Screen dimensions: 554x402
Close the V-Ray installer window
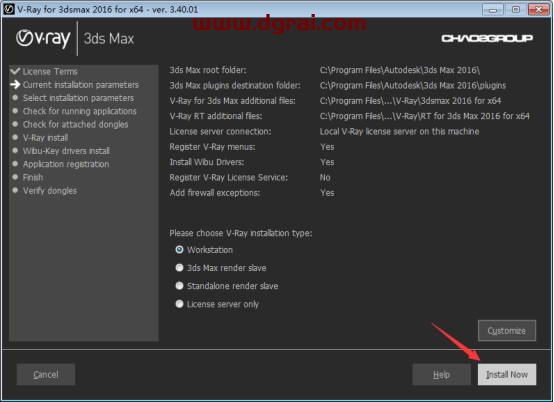pos(538,10)
